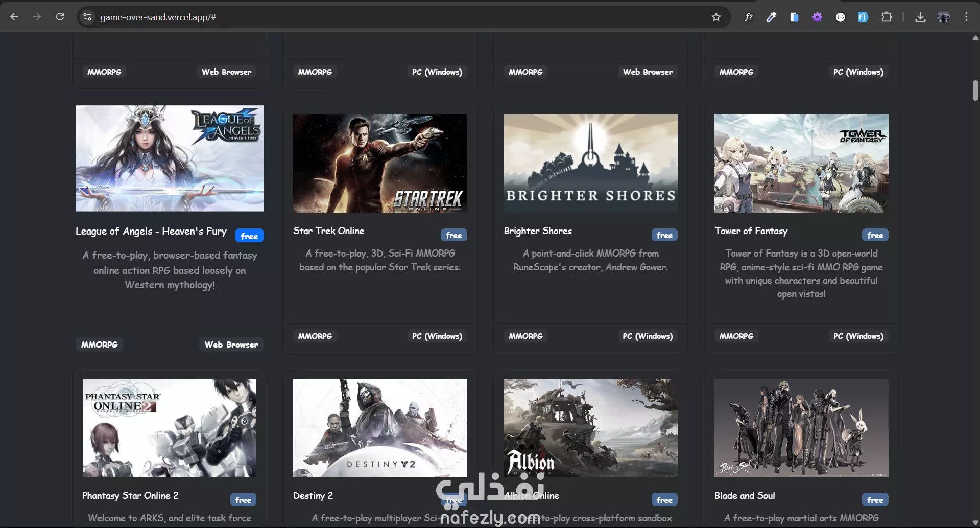Screen dimensions: 980x528
Task: Click PC (Windows) tag on Star Trek Online card
Action: pos(437,336)
